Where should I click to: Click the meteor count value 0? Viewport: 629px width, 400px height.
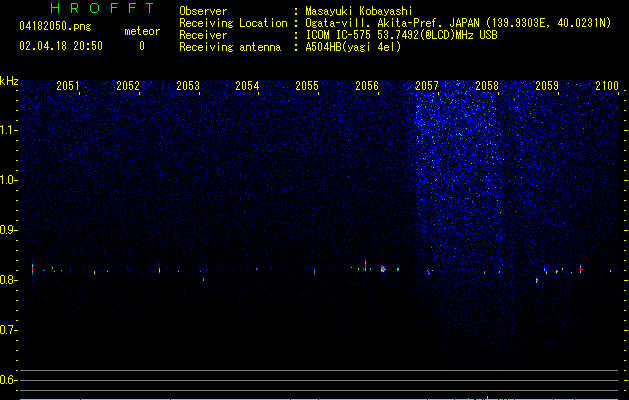[142, 46]
